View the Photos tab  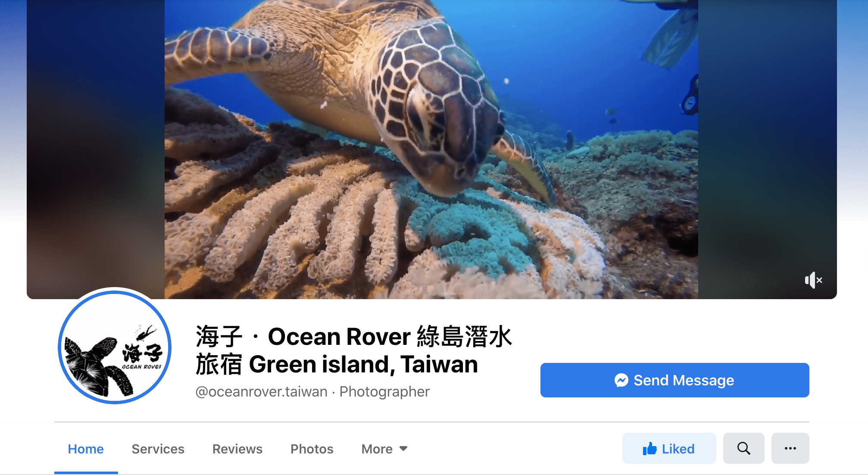point(312,449)
